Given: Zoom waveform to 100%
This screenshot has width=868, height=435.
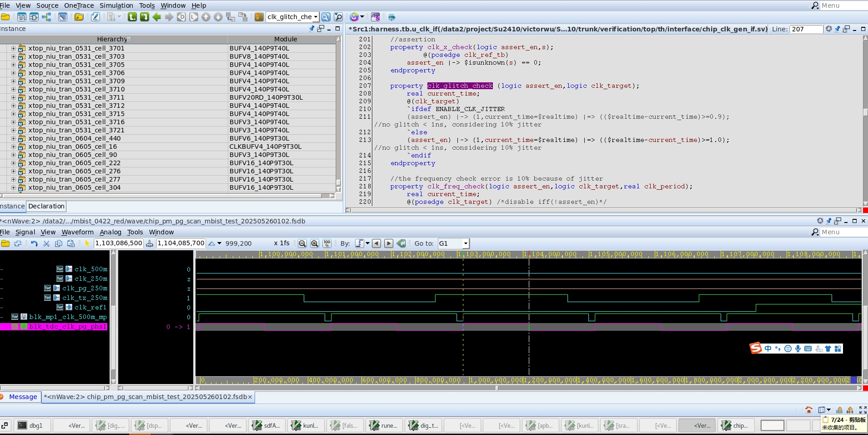Looking at the screenshot, I should tap(327, 243).
